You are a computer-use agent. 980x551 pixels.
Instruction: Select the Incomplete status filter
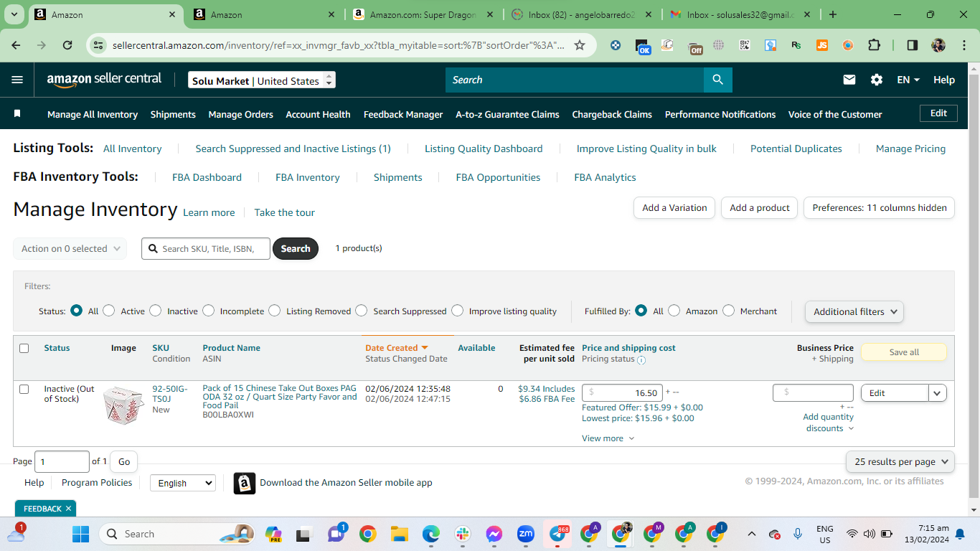coord(209,311)
